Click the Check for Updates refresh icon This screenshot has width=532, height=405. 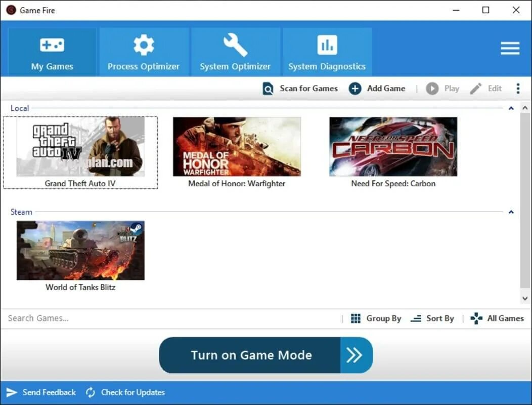(90, 392)
